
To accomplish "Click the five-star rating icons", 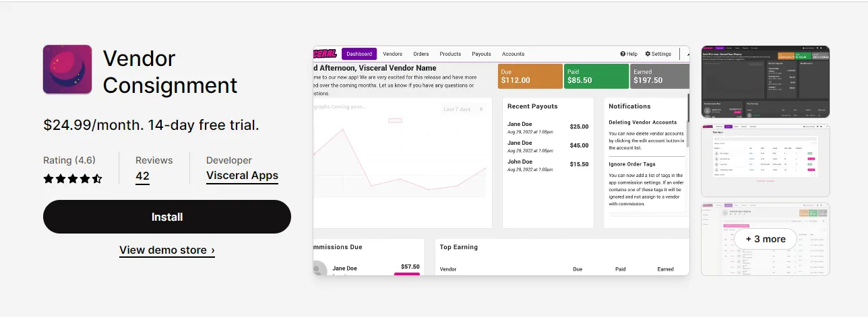I will 73,179.
